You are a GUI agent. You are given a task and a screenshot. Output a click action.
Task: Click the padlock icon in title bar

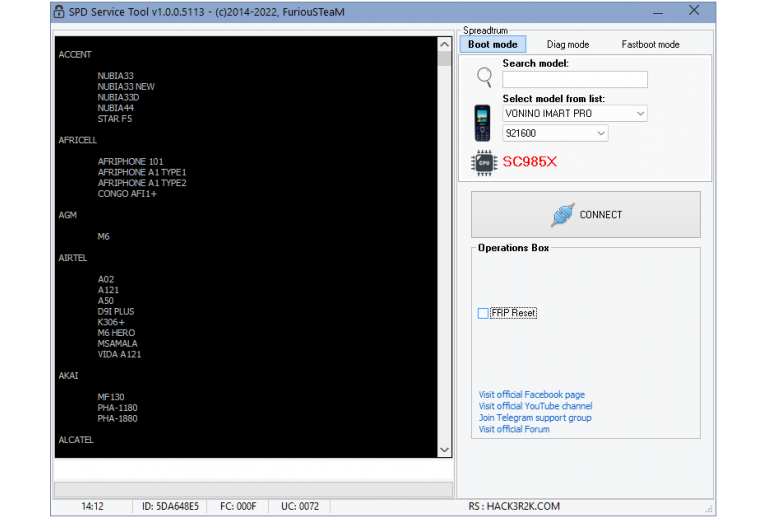[59, 11]
